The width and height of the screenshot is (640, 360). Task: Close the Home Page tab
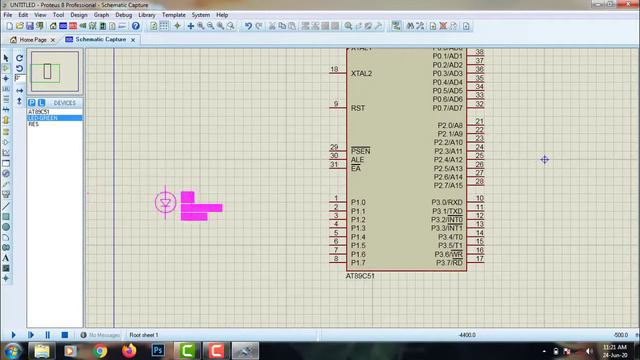[x=53, y=40]
